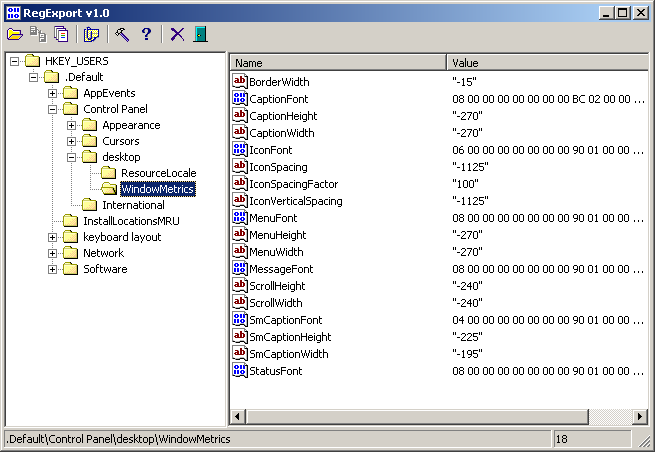655x452 pixels.
Task: Select the MenuWidth entry
Action: click(x=276, y=252)
